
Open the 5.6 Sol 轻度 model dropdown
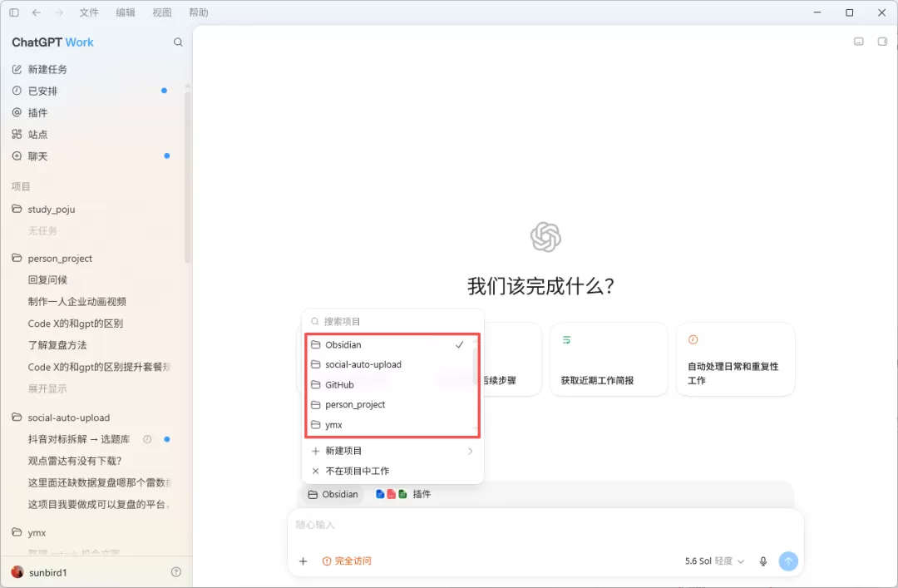714,561
